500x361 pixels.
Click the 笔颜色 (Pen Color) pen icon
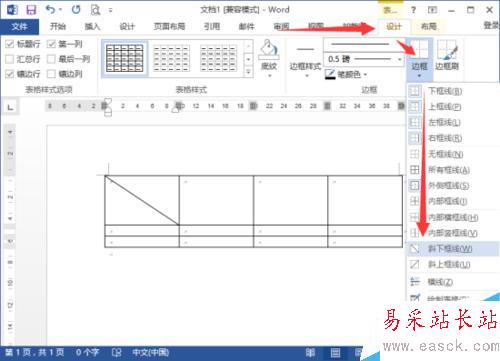tap(330, 74)
